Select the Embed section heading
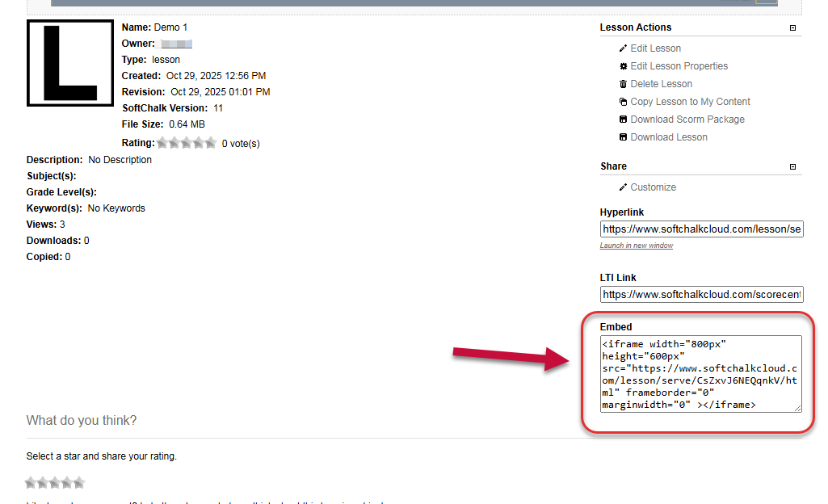Viewport: 828px width, 504px height. click(x=616, y=326)
